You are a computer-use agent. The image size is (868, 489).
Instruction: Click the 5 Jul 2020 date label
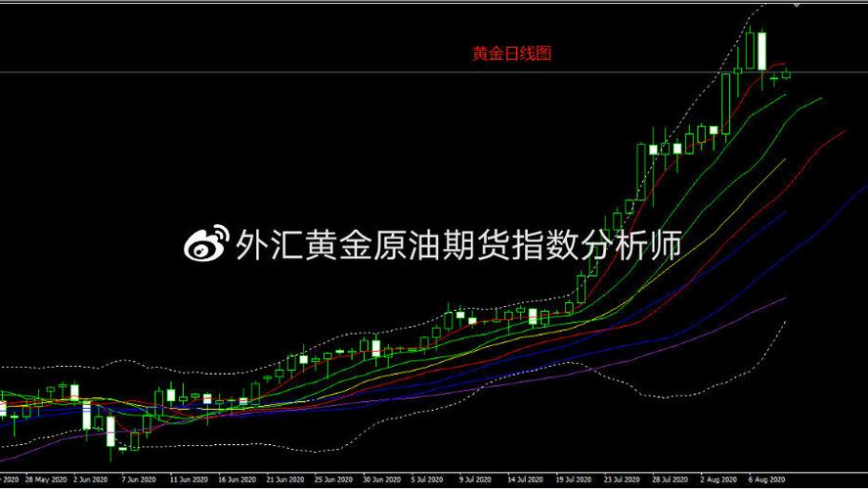pos(426,481)
